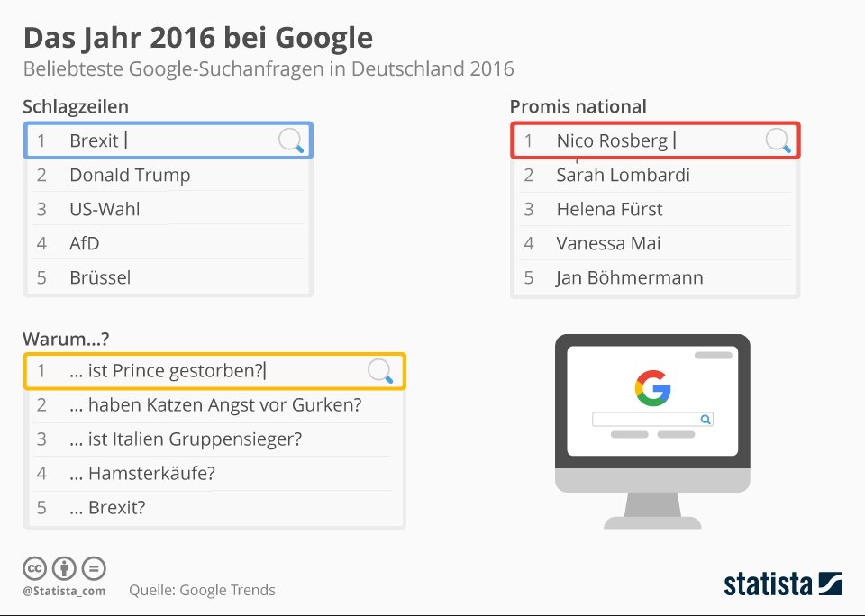Click the search bar on the monitor illustration
The height and width of the screenshot is (616, 865).
(x=652, y=420)
